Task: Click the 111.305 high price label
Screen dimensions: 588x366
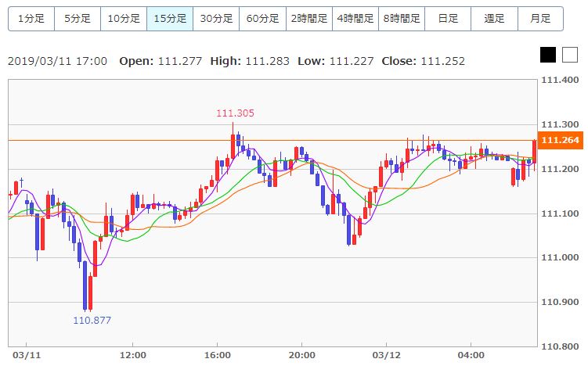Action: pyautogui.click(x=235, y=113)
